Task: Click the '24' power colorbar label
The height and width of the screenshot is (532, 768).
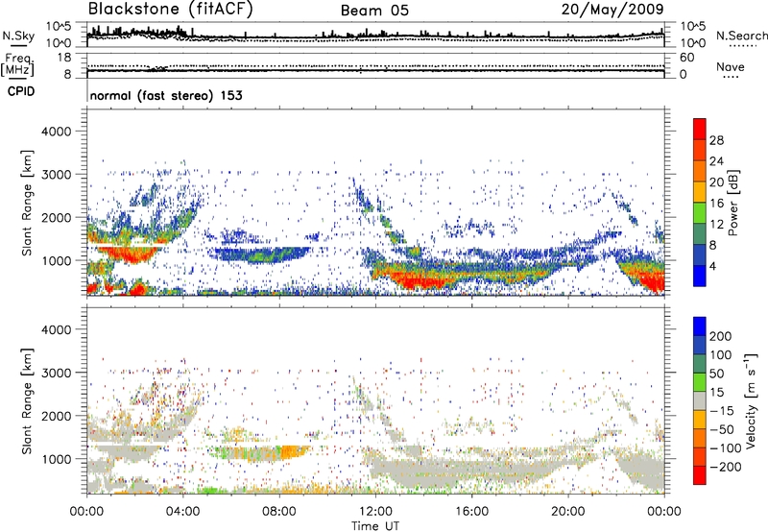Action: [x=716, y=161]
